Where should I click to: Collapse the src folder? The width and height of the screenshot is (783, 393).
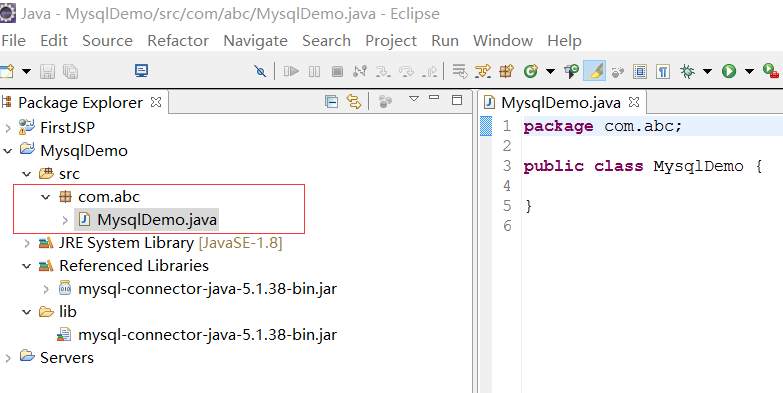pos(26,174)
